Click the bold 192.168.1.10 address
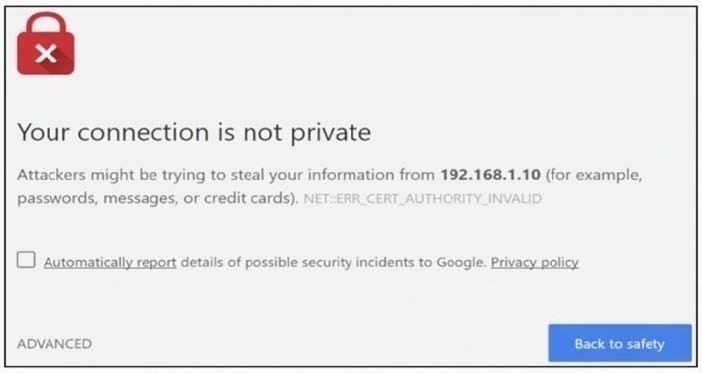The width and height of the screenshot is (702, 373). 491,175
